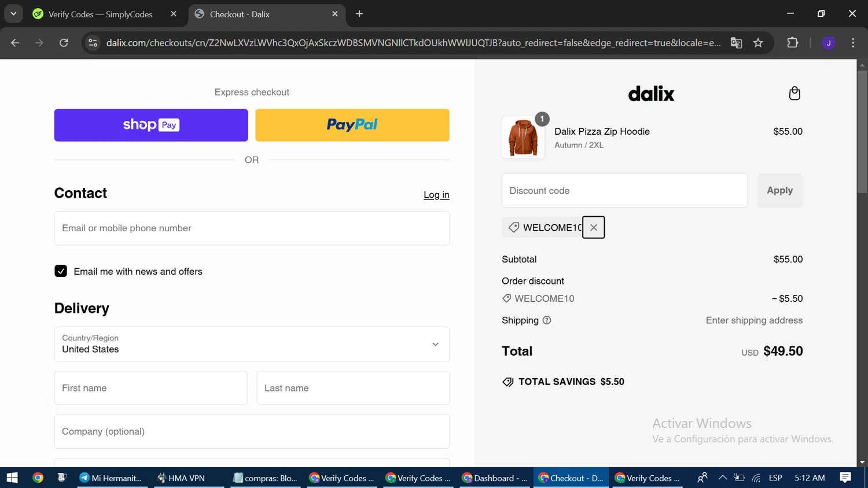The width and height of the screenshot is (868, 488).
Task: Open the browser extensions puzzle icon
Action: pyautogui.click(x=793, y=43)
